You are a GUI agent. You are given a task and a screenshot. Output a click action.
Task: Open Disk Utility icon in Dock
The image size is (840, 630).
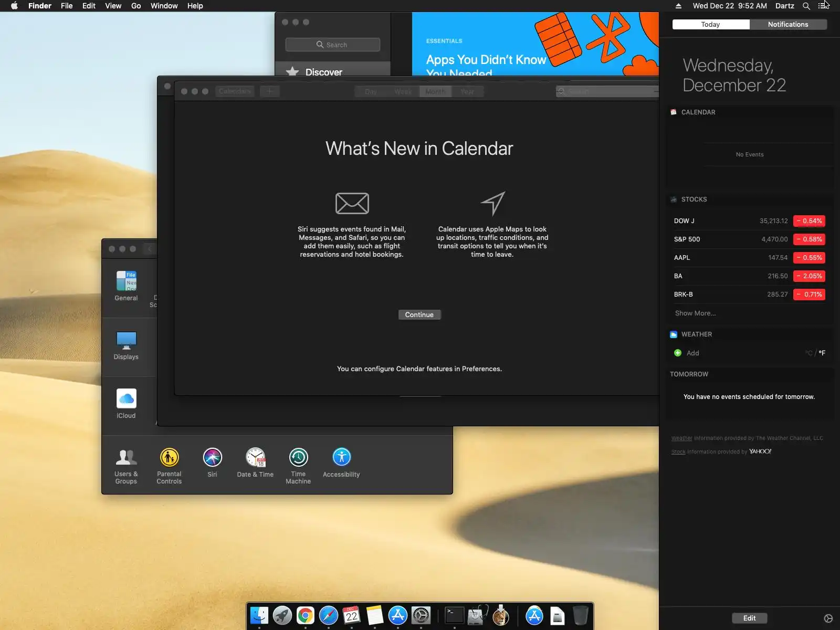[x=477, y=615]
